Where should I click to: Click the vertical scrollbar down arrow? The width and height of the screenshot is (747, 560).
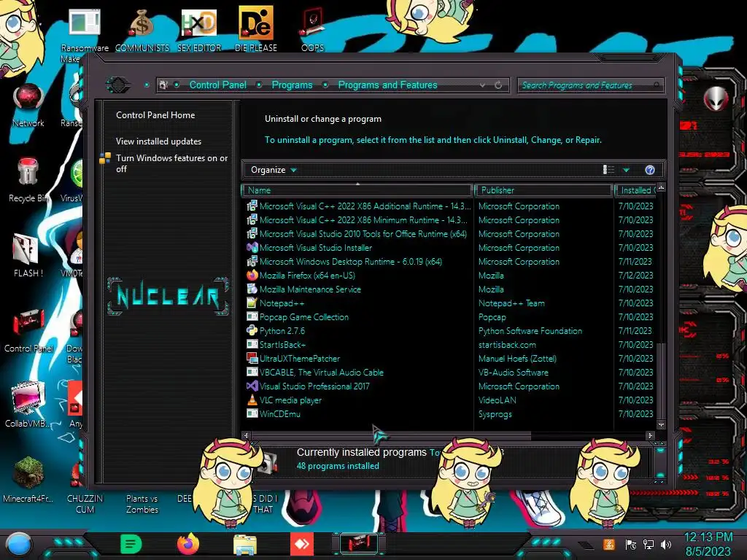(x=661, y=424)
